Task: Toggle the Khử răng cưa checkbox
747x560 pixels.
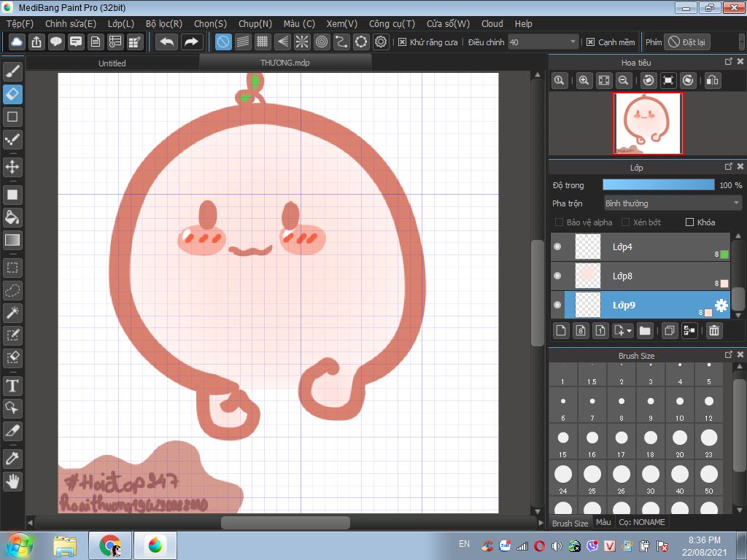Action: [402, 42]
